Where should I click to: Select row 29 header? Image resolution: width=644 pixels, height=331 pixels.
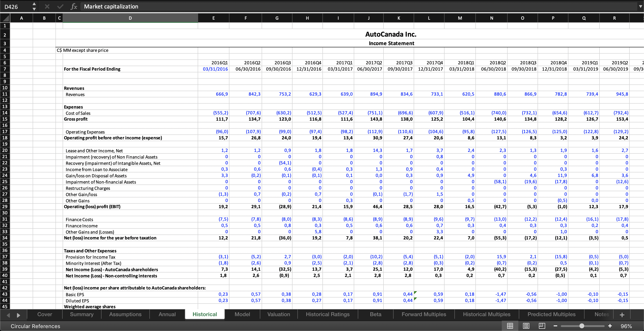click(5, 207)
